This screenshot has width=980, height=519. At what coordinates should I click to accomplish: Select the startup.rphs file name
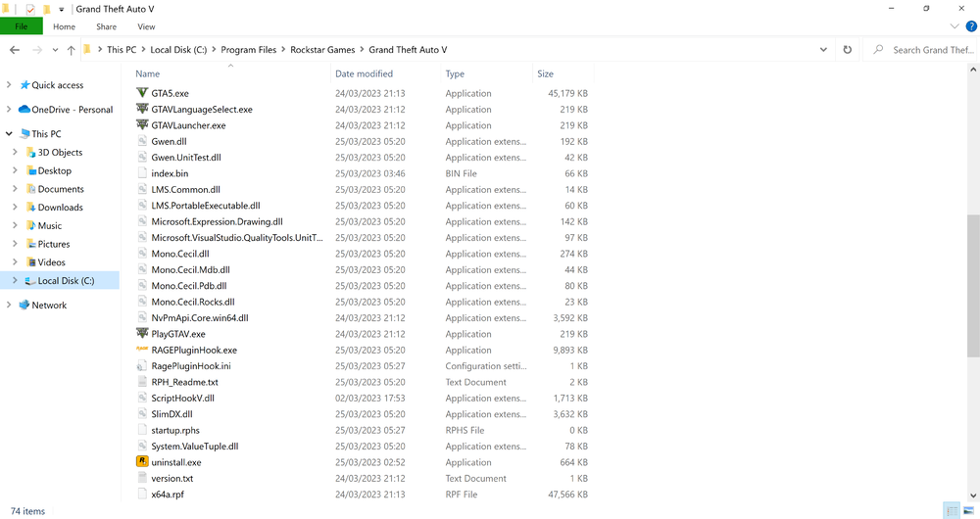[x=175, y=430]
